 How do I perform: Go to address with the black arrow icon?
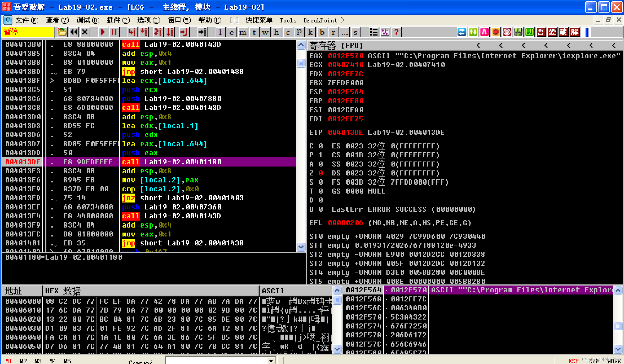click(202, 32)
